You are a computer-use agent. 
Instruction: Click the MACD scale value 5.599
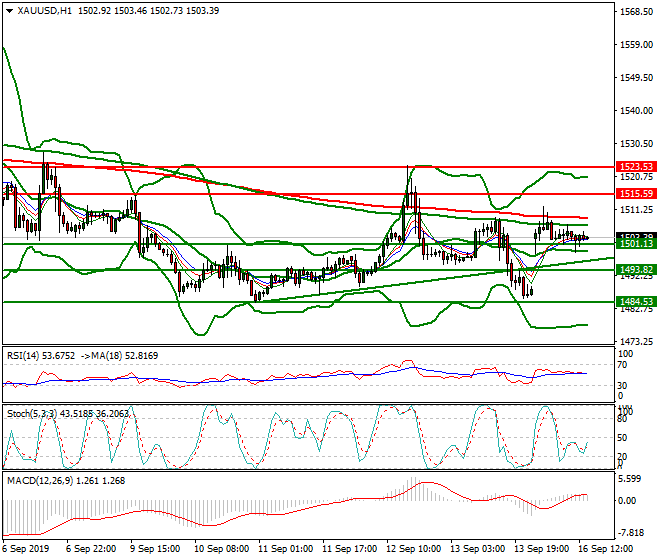pyautogui.click(x=631, y=479)
